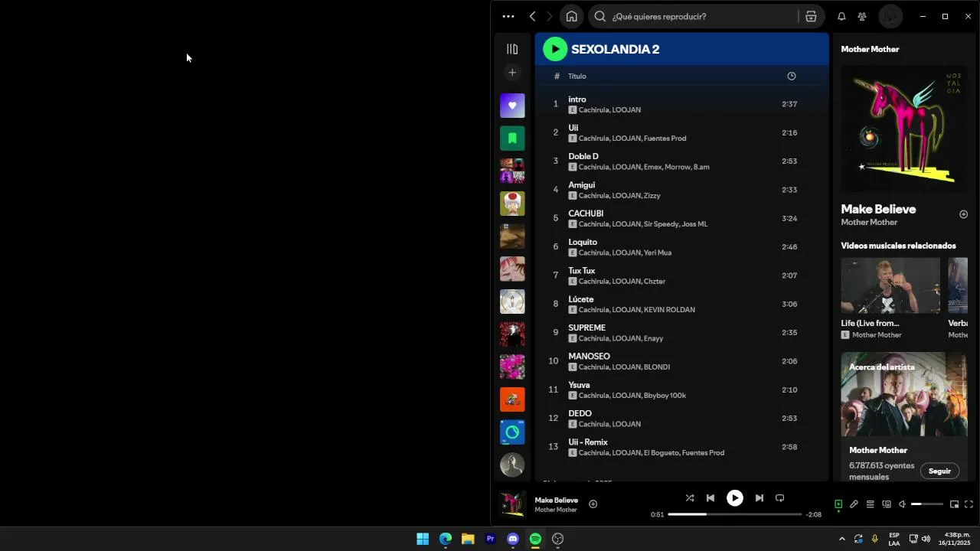
Task: Click the magnifier search icon
Action: pos(600,16)
